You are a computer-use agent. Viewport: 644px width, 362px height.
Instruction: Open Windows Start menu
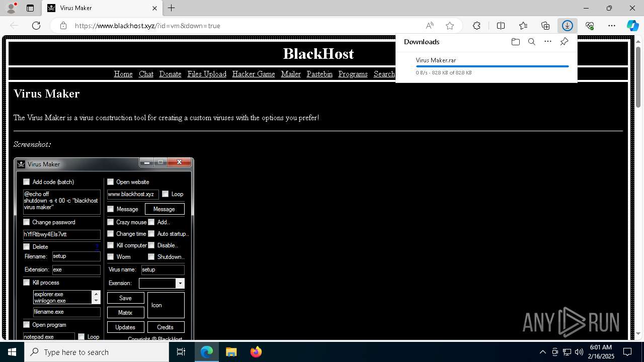point(12,352)
